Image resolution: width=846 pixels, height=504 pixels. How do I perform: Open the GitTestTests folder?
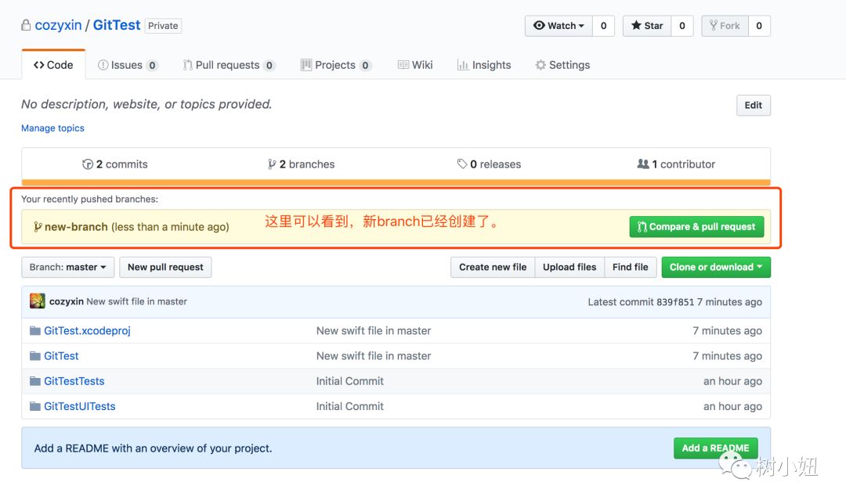tap(74, 381)
